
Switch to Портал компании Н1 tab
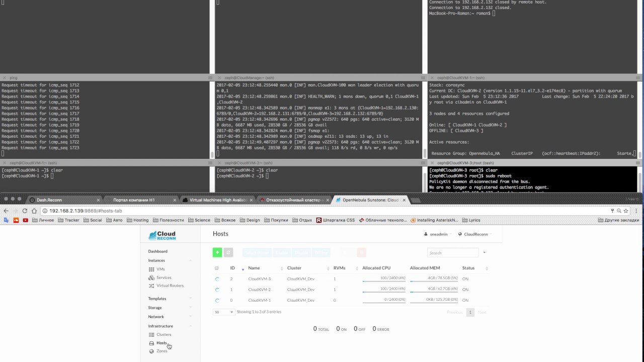pyautogui.click(x=141, y=200)
